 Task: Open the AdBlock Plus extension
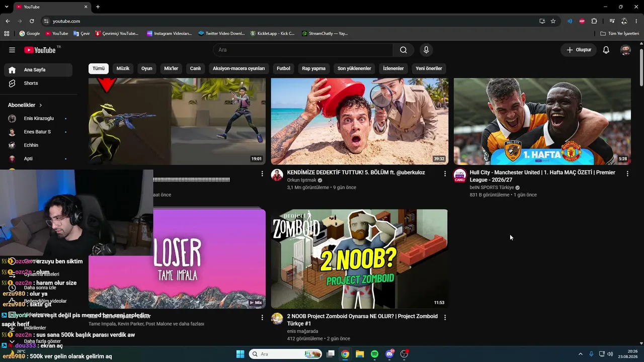point(582,21)
